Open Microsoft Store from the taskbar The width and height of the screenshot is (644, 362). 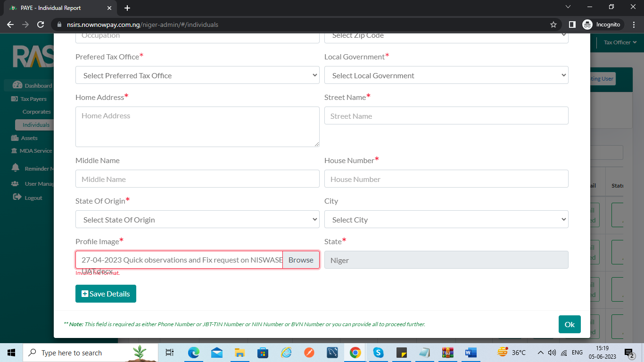tap(263, 353)
